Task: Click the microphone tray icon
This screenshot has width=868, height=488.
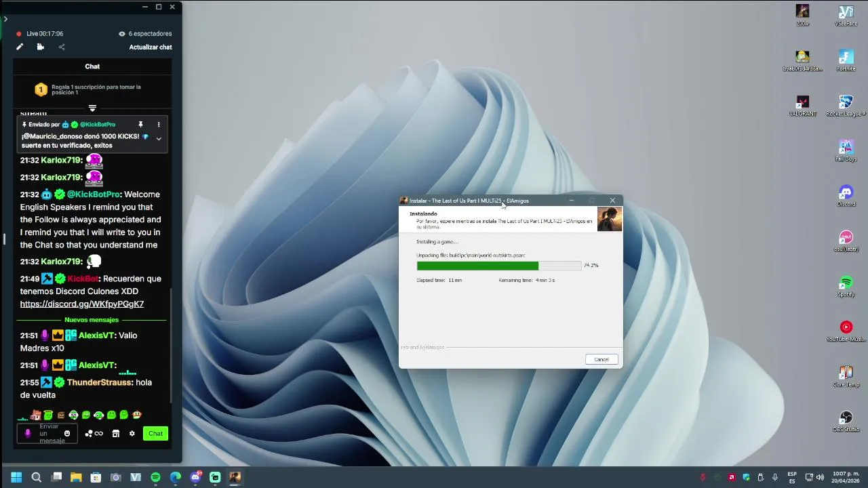Action: point(774,477)
